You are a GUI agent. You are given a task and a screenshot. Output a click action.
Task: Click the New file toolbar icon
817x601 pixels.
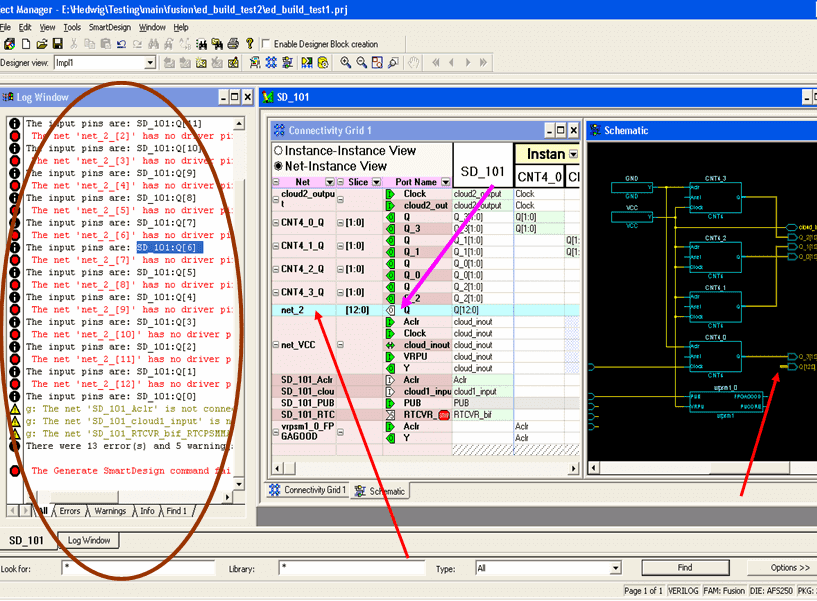tap(26, 44)
